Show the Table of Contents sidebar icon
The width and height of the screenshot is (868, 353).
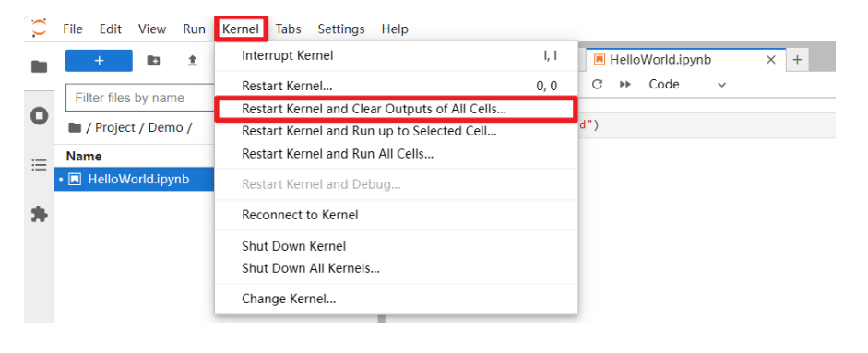[x=39, y=165]
